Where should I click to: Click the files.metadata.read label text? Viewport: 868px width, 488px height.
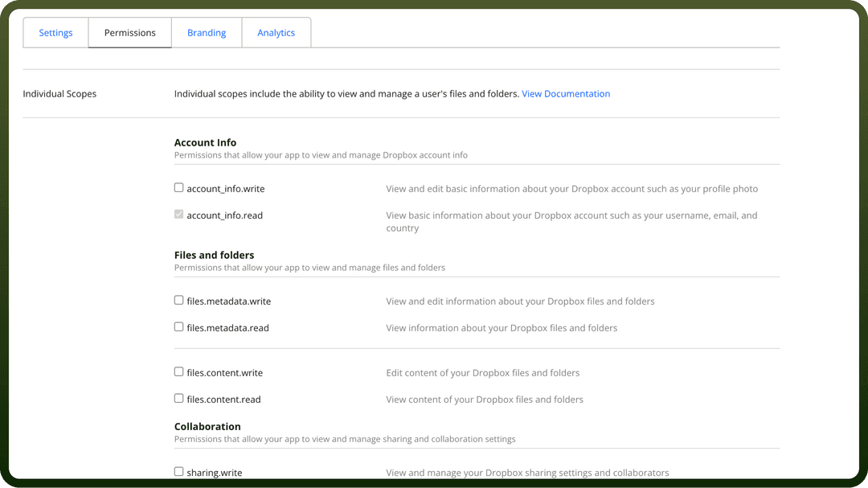[227, 328]
